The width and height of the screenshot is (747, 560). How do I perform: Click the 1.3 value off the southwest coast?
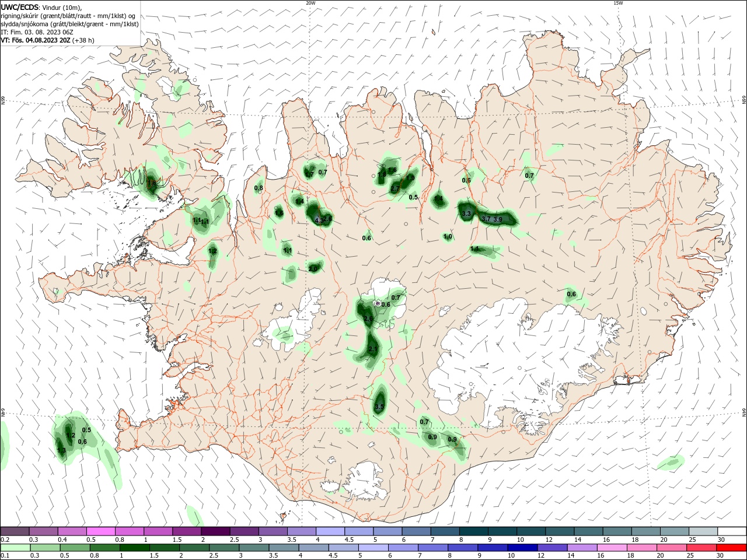61,450
